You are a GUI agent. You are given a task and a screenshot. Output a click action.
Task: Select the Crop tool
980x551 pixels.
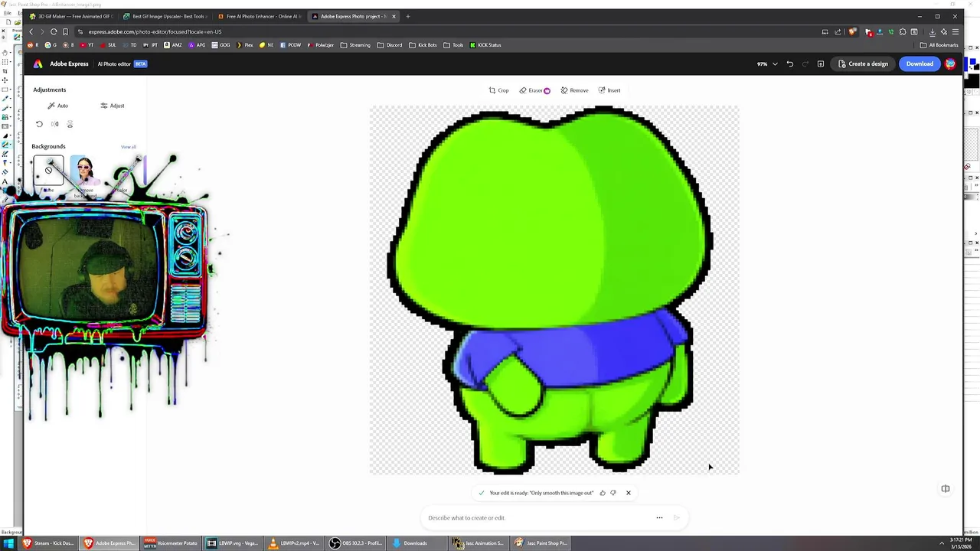498,90
